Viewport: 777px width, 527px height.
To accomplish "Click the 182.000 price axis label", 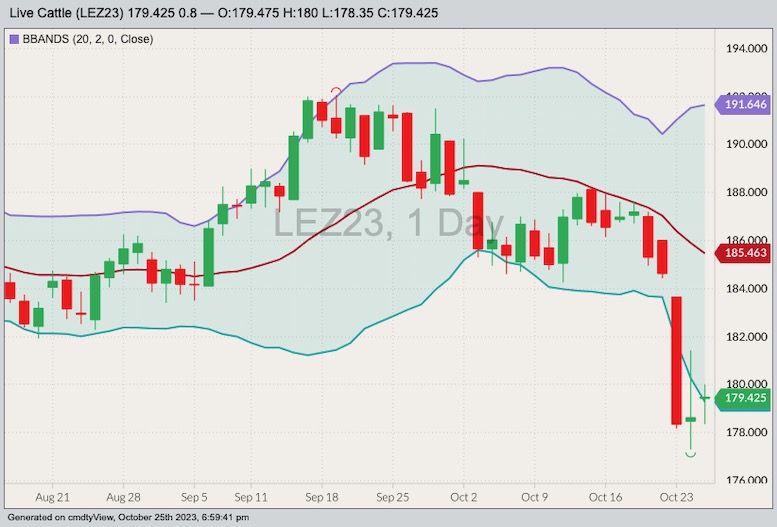I will pos(746,337).
